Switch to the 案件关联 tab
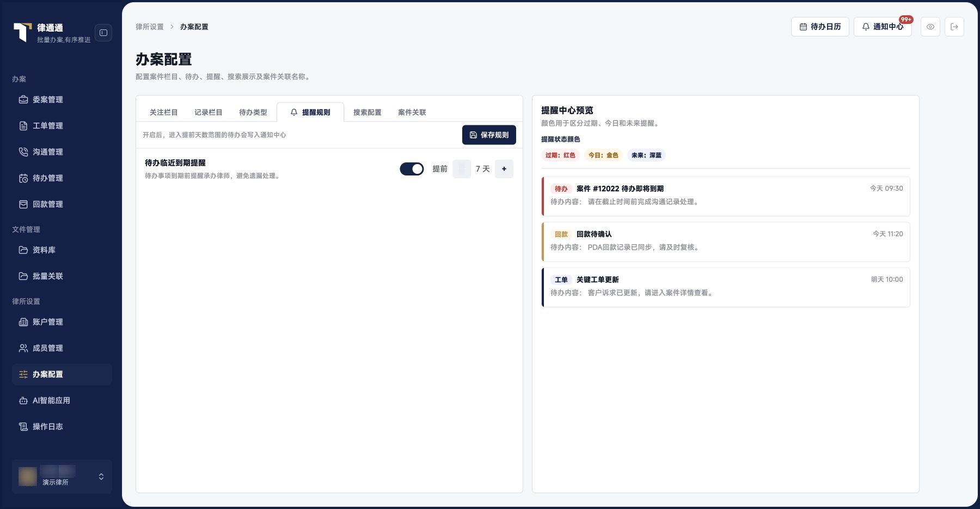Screen dimensions: 980x509 point(412,112)
